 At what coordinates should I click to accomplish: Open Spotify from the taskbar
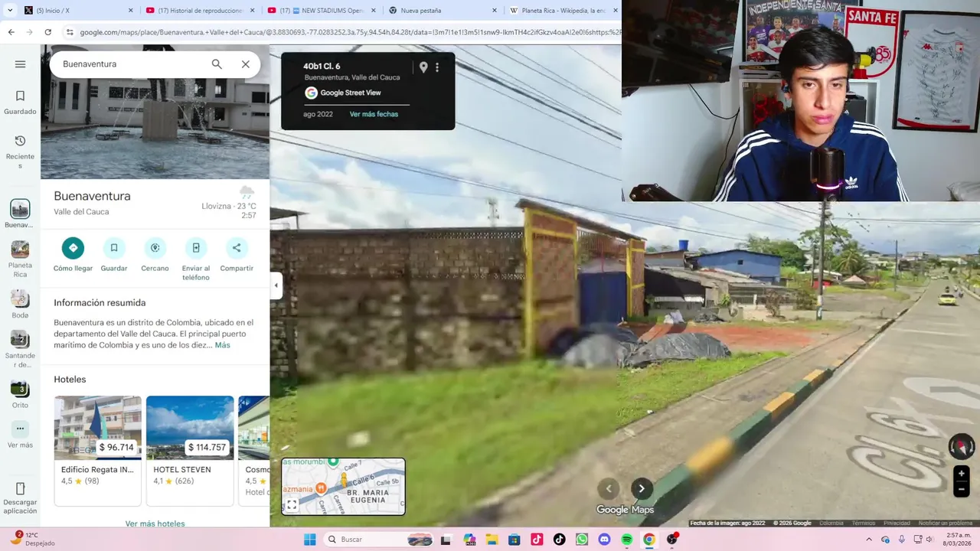[x=627, y=540]
